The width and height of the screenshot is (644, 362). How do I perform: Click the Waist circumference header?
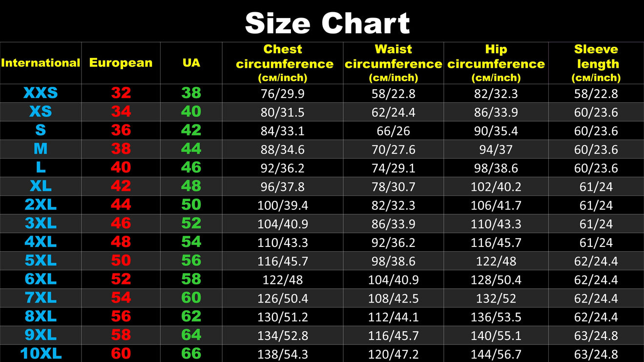point(394,63)
